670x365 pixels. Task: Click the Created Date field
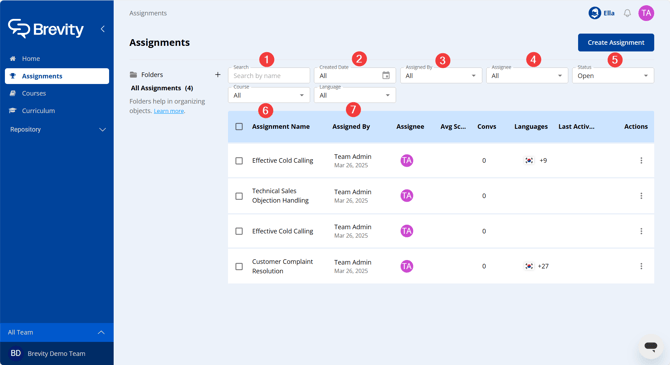355,76
